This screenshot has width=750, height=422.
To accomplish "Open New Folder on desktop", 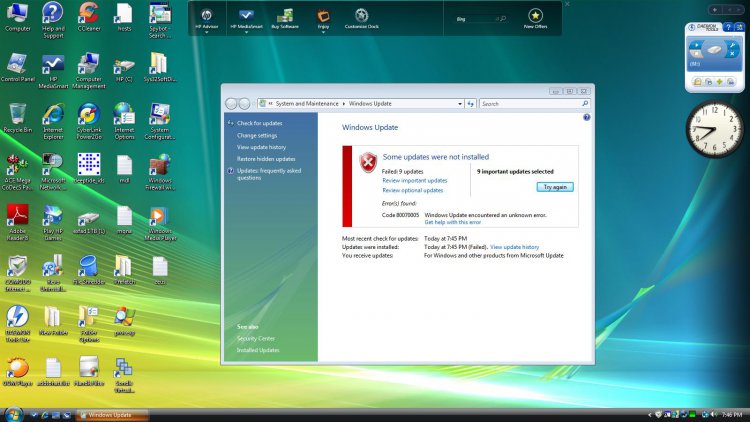I will coord(53,321).
